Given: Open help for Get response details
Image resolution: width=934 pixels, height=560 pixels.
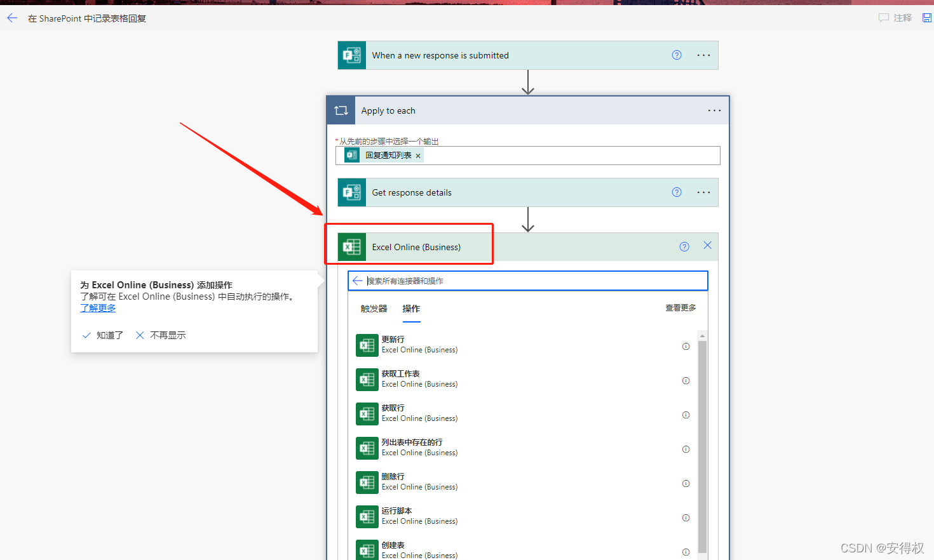Looking at the screenshot, I should pos(677,192).
